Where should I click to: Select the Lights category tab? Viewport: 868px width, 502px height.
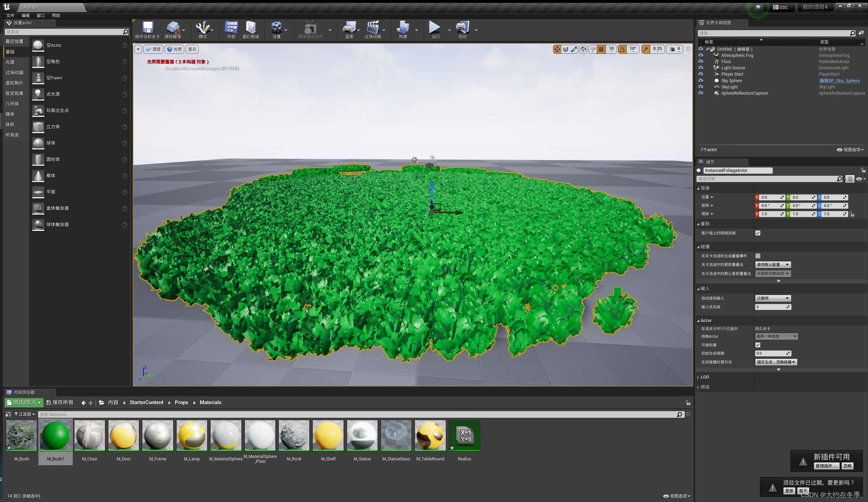point(10,62)
